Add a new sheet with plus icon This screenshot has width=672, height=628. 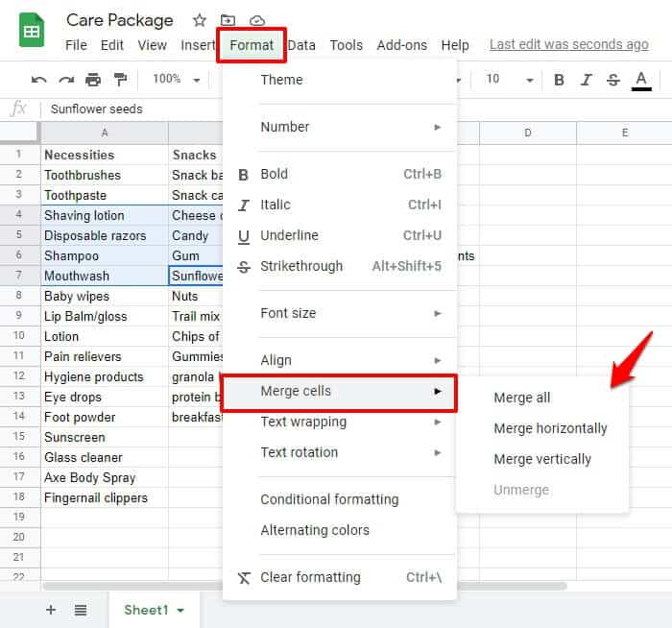click(51, 609)
